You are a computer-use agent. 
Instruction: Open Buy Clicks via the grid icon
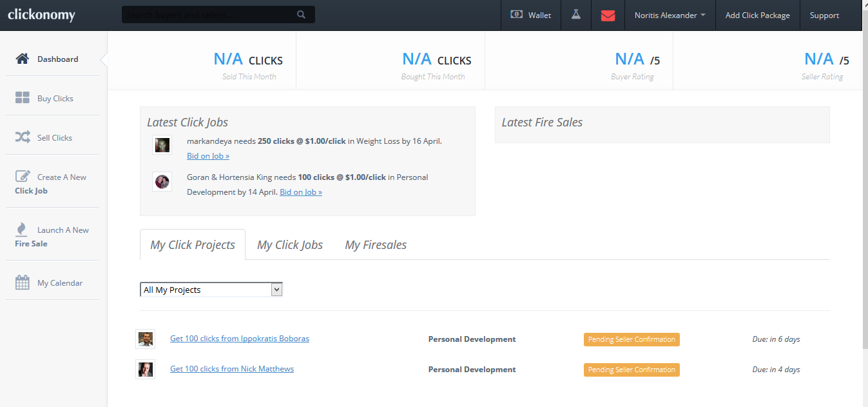(23, 98)
